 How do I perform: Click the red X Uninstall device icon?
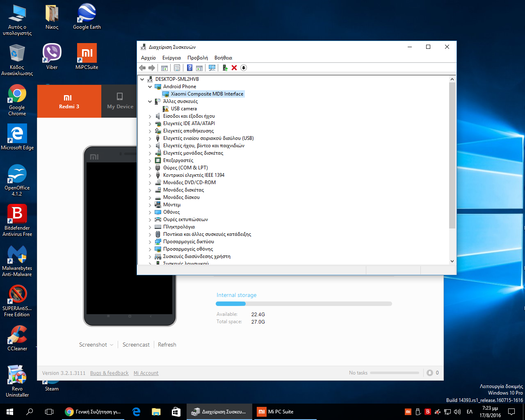click(x=234, y=68)
